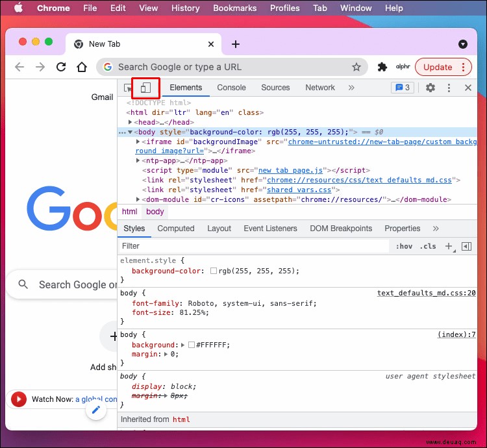Expand the background shorthand property arrow
Viewport: 487px width, 448px height.
pyautogui.click(x=183, y=345)
